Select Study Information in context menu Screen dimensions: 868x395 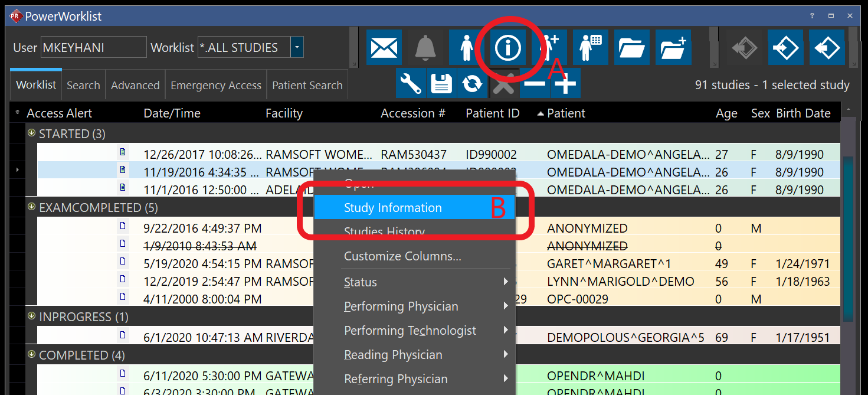point(392,208)
